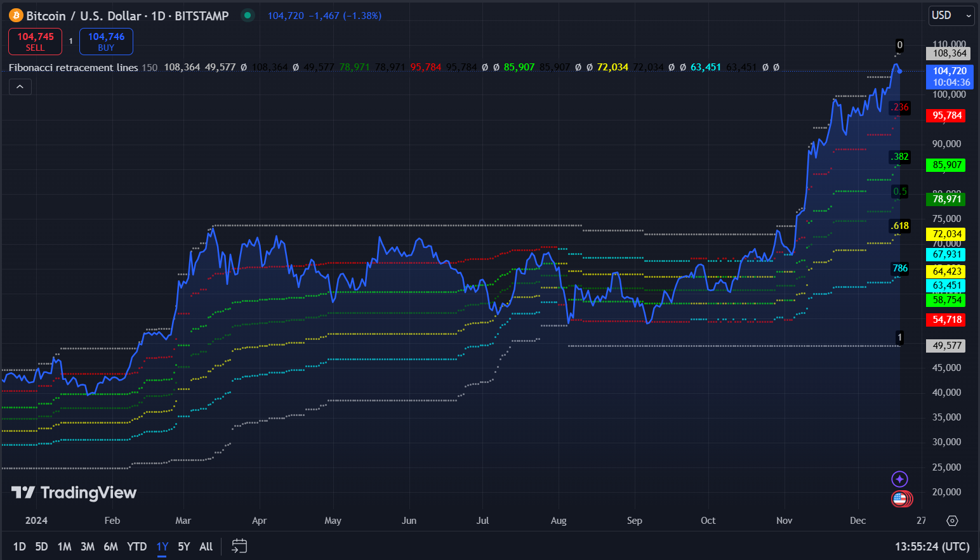Screen dimensions: 980x560
Task: Select the 1Y time range
Action: pyautogui.click(x=162, y=547)
